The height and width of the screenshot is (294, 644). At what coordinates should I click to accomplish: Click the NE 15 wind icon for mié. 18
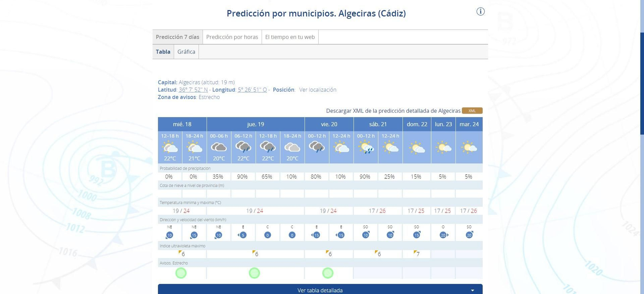tap(194, 235)
